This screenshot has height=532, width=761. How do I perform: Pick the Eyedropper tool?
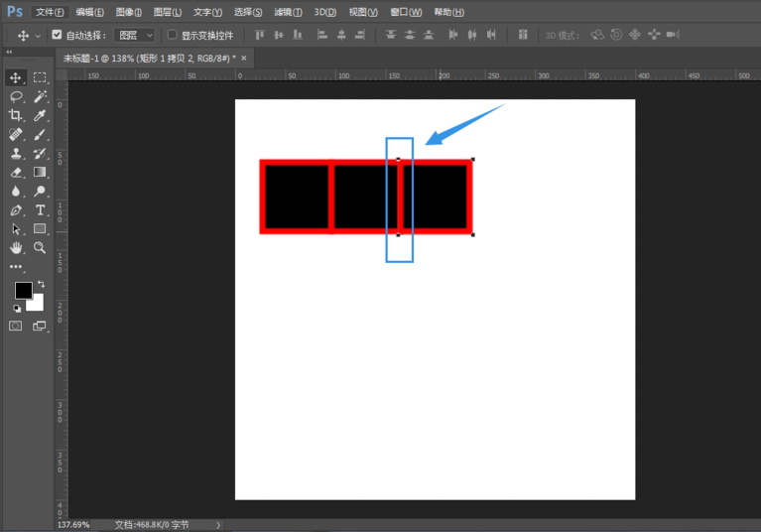[x=40, y=115]
